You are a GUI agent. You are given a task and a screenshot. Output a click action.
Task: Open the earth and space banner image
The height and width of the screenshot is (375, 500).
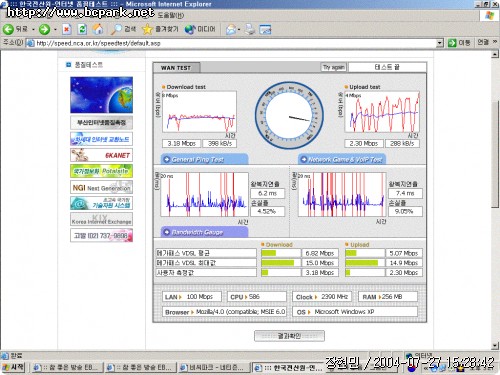pos(101,95)
